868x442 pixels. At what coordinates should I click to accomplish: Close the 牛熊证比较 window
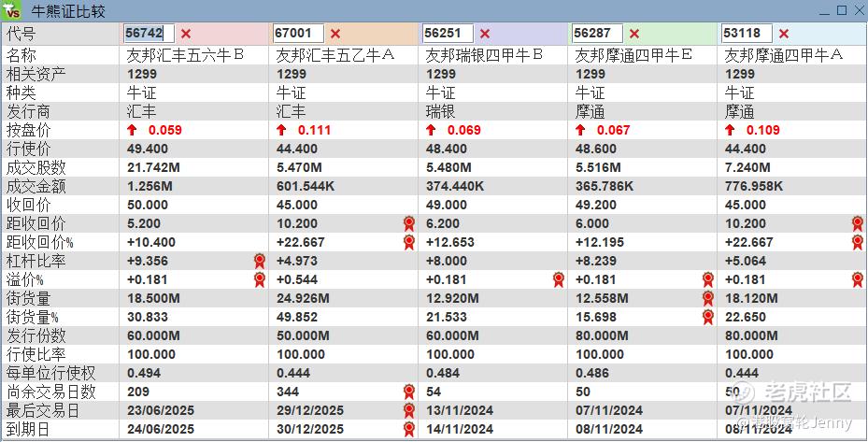pos(858,10)
